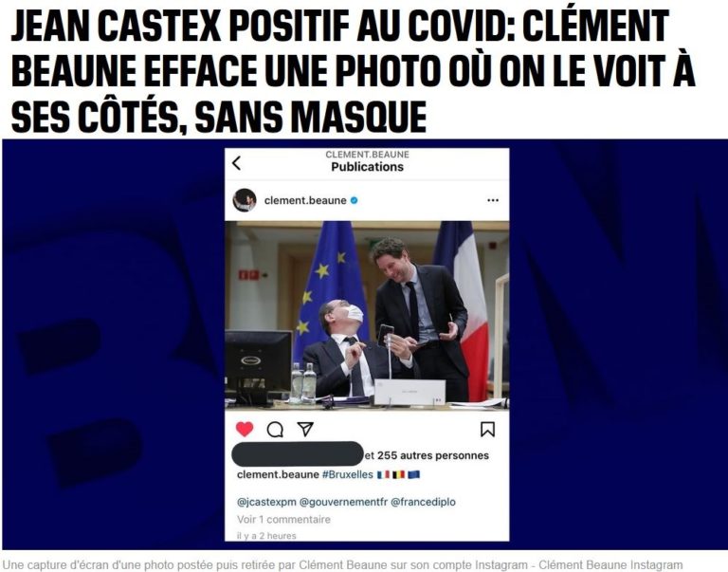Tap the comment bubble icon
Screen dimensions: 728x572
275,430
